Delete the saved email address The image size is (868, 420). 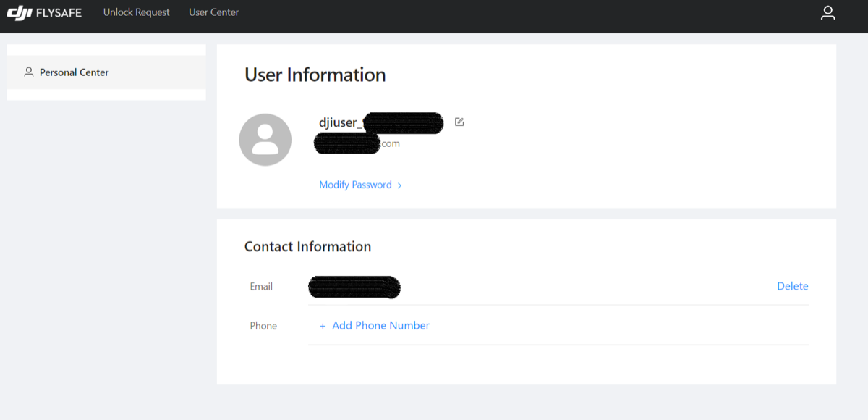click(793, 286)
